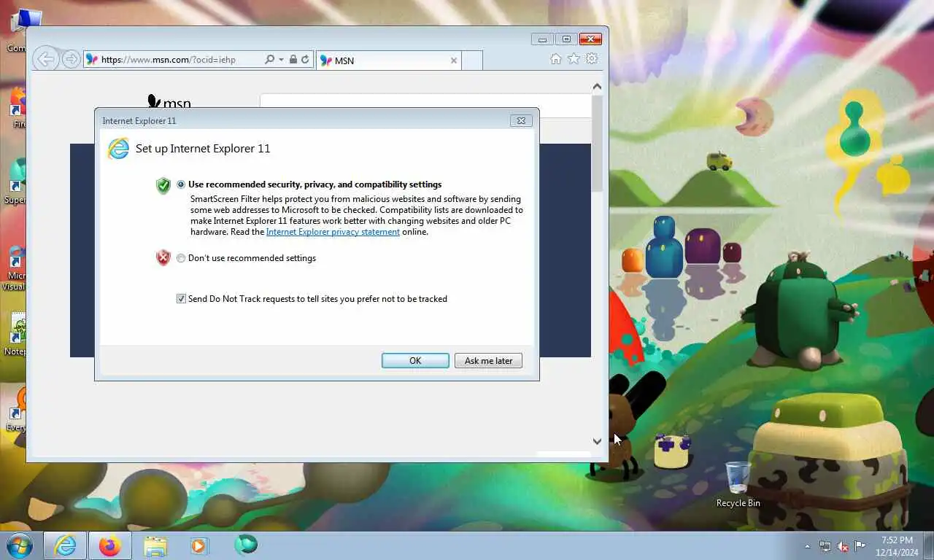The height and width of the screenshot is (560, 934).
Task: Open the Internet Explorer privacy statement link
Action: 333,232
